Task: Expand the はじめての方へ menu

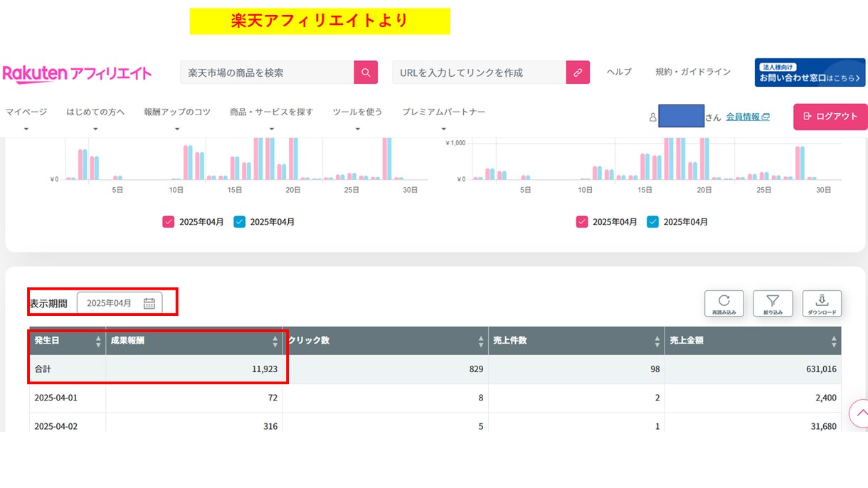Action: coord(95,112)
